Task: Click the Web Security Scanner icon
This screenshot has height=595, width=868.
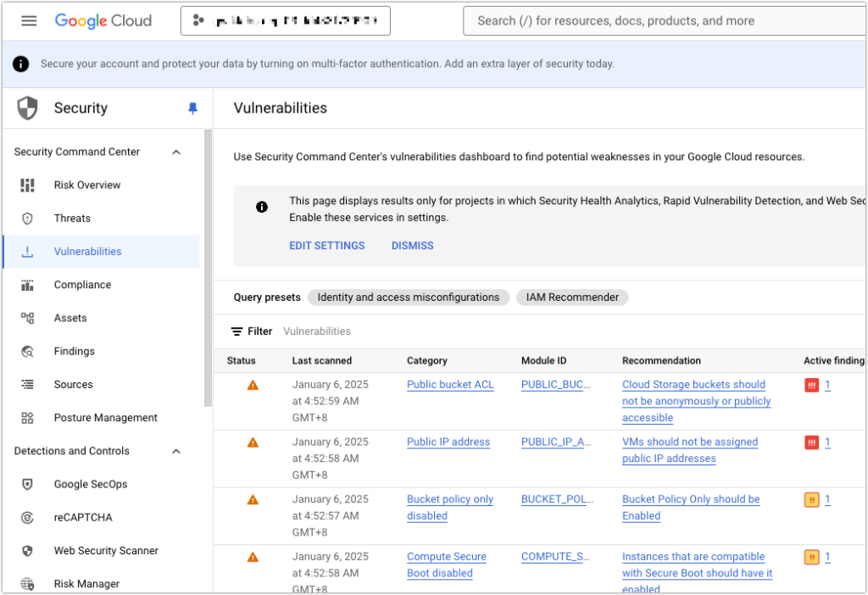Action: click(27, 551)
